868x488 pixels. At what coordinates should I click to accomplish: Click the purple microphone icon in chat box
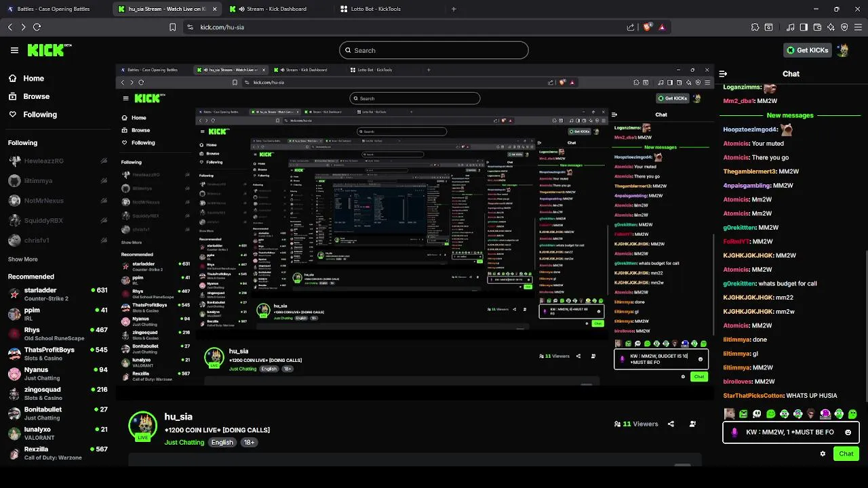734,432
